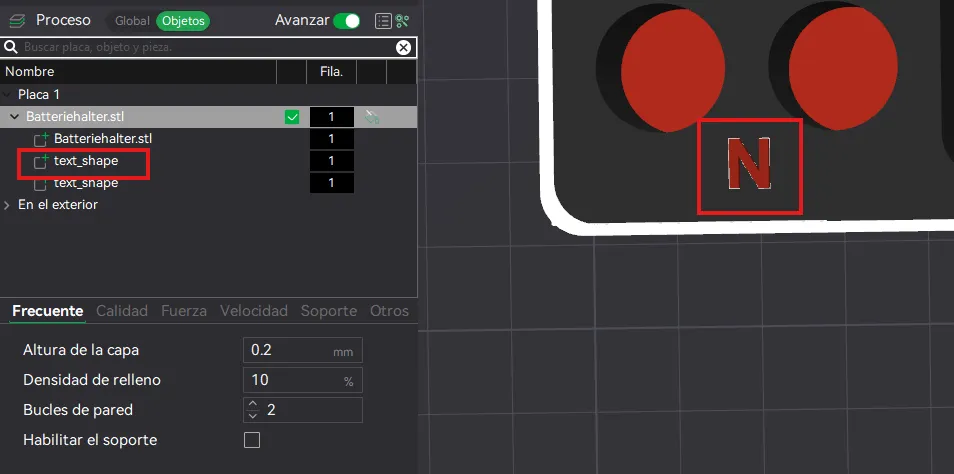Select the Objetos process mode

pyautogui.click(x=183, y=21)
